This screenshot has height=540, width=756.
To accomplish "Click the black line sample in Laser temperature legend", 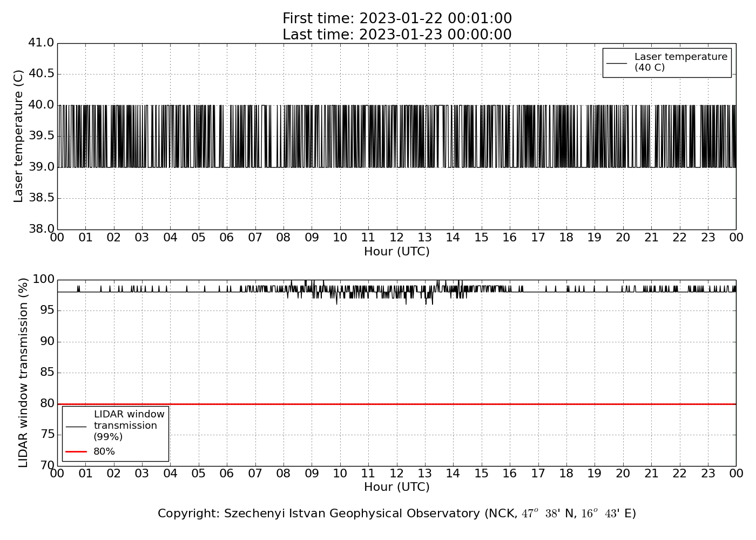I will pyautogui.click(x=617, y=63).
